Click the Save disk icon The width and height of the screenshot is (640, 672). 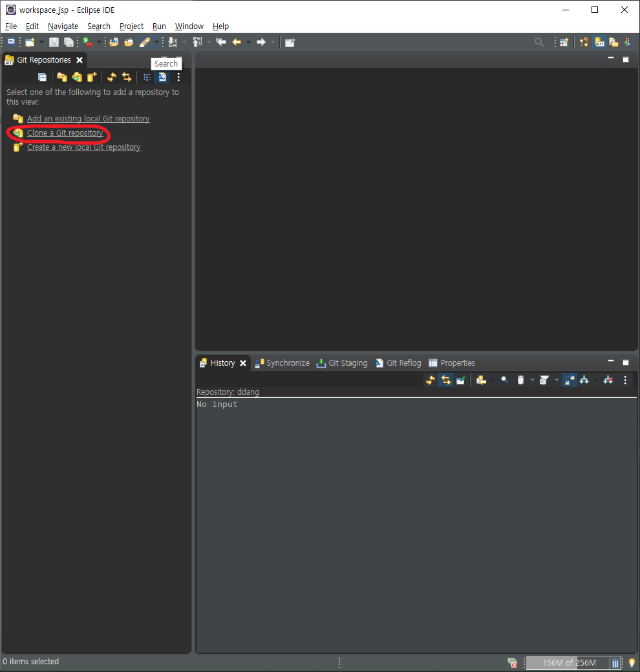point(54,42)
